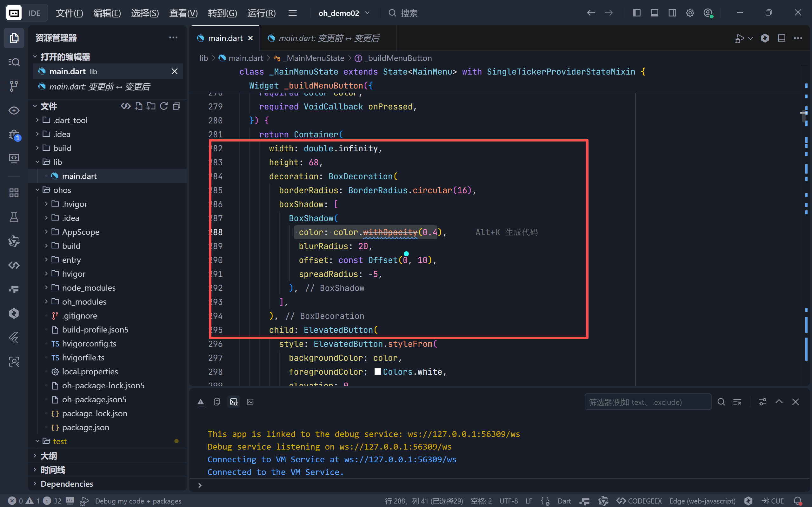The height and width of the screenshot is (507, 812).
Task: Open the Source Control activity bar icon
Action: point(14,86)
